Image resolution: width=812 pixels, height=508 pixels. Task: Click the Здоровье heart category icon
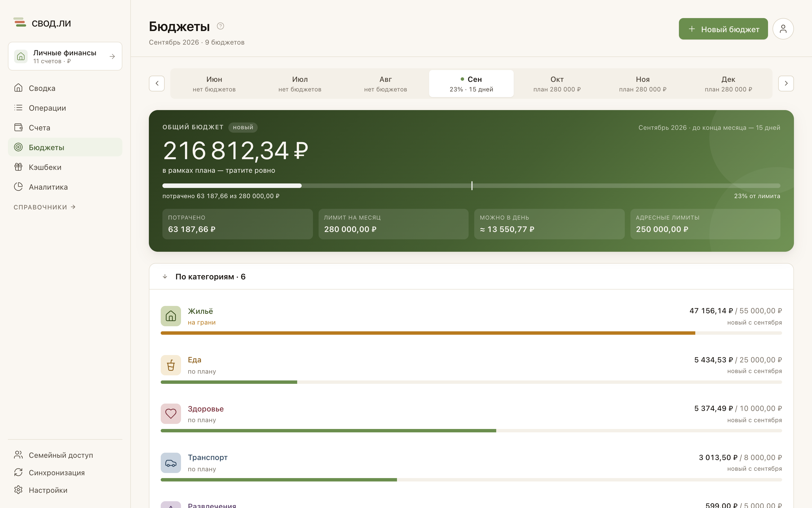click(x=171, y=414)
